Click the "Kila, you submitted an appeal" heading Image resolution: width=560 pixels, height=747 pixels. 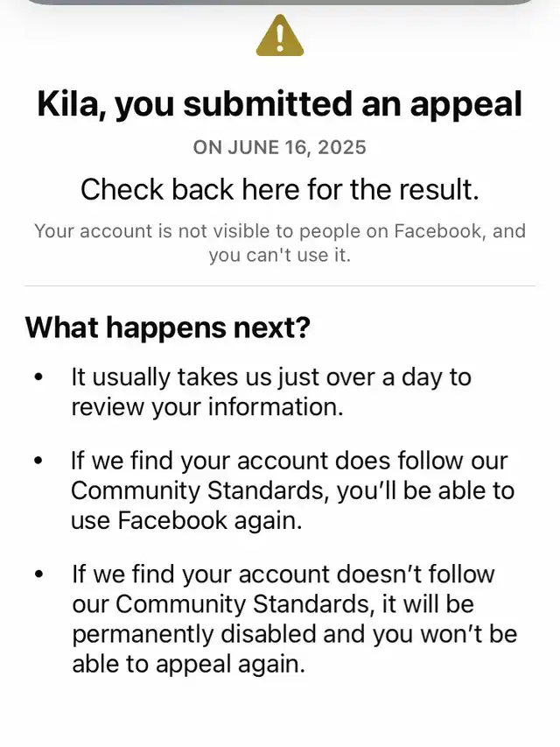click(280, 105)
